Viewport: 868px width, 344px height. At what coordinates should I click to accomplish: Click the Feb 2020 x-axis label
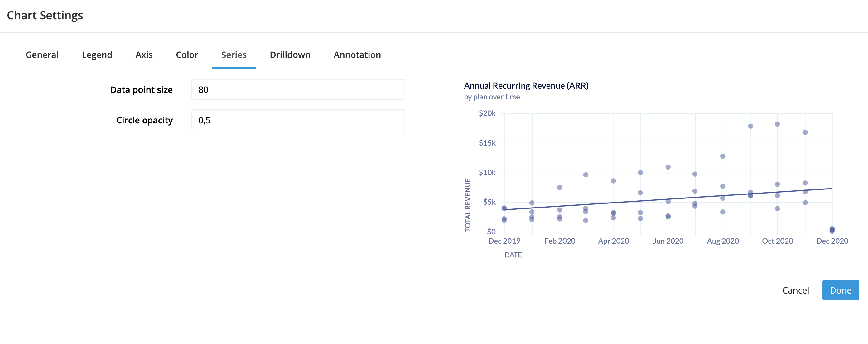(560, 241)
